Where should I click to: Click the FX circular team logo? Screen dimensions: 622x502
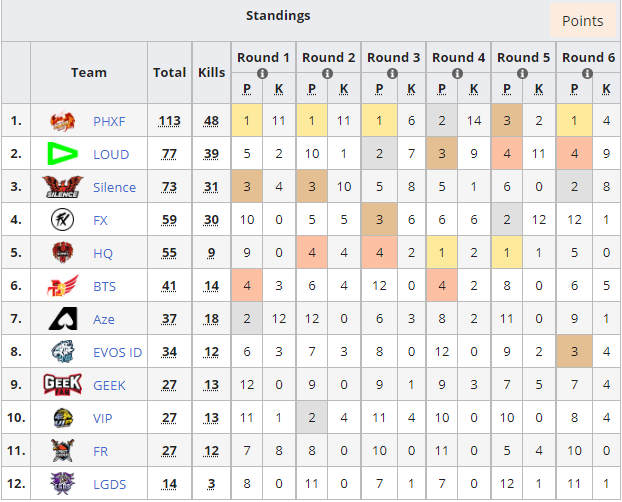(x=62, y=219)
